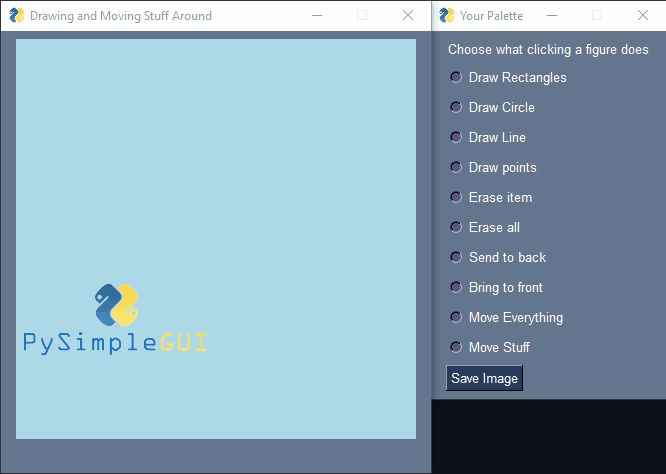Pick the Draw points option

point(456,167)
